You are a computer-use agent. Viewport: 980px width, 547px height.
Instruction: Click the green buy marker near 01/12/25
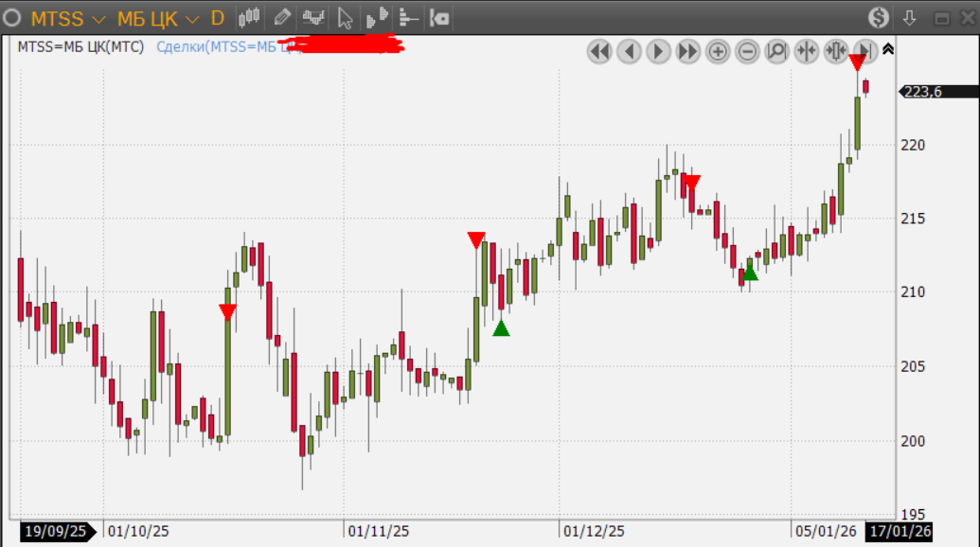501,328
